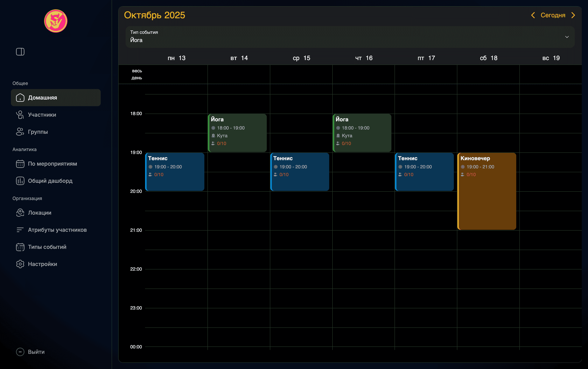The image size is (588, 369).
Task: Click the Сегодня button
Action: 553,15
